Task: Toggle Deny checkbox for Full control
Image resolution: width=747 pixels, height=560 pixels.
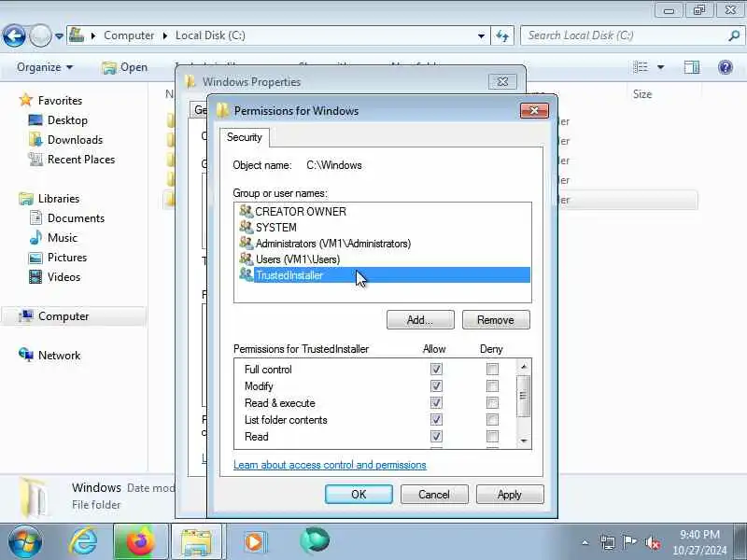Action: tap(492, 369)
